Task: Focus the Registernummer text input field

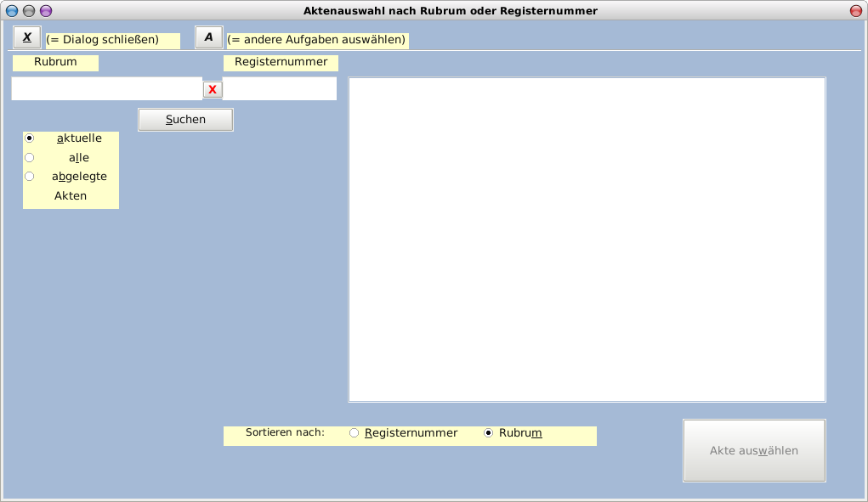Action: pos(280,88)
